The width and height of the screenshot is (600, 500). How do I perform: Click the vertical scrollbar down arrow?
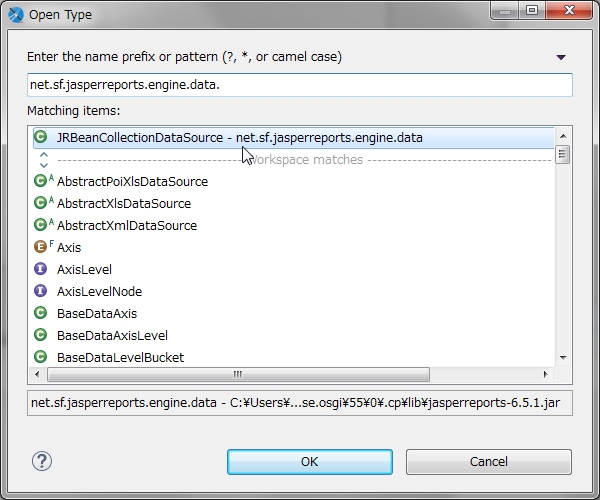[x=563, y=358]
